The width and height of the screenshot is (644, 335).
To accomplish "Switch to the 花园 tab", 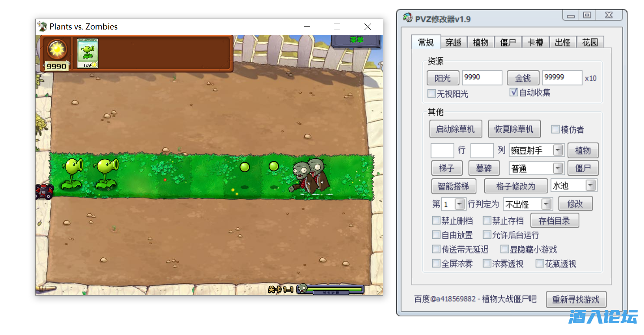I will 590,42.
